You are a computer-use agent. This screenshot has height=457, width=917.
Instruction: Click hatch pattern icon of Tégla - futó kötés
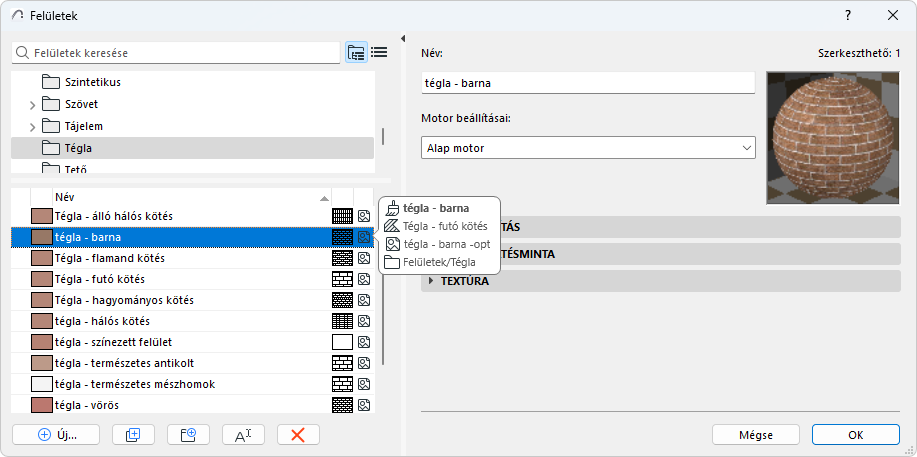[342, 279]
